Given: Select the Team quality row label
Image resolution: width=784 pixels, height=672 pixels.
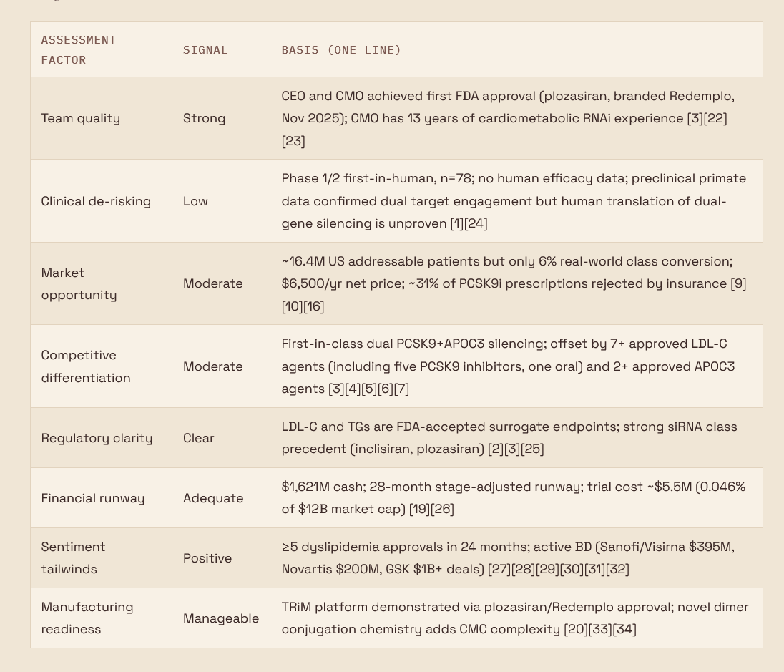Looking at the screenshot, I should pyautogui.click(x=81, y=118).
